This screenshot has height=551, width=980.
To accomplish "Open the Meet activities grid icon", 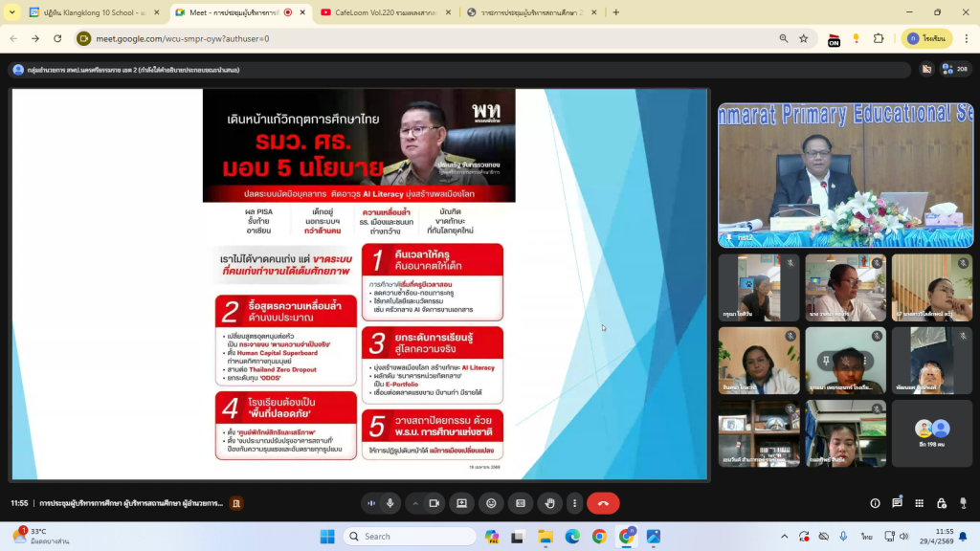I will (919, 503).
